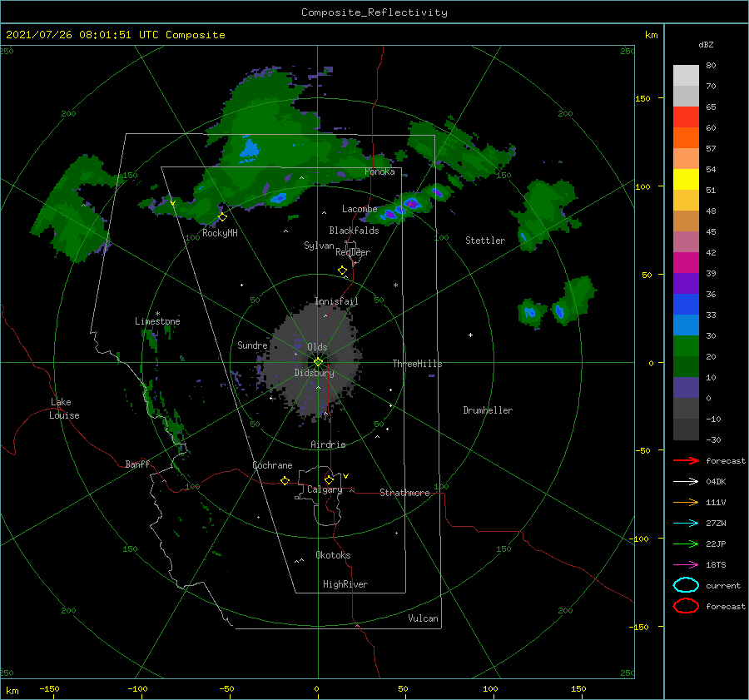Select the Stettler label
This screenshot has height=700, width=749.
485,241
